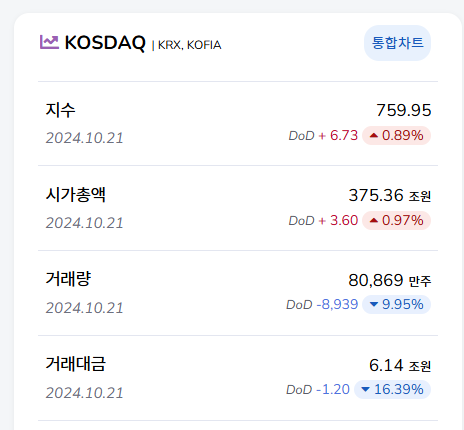Open the 통합차트 button
Screen dimensions: 464x430
tap(397, 43)
